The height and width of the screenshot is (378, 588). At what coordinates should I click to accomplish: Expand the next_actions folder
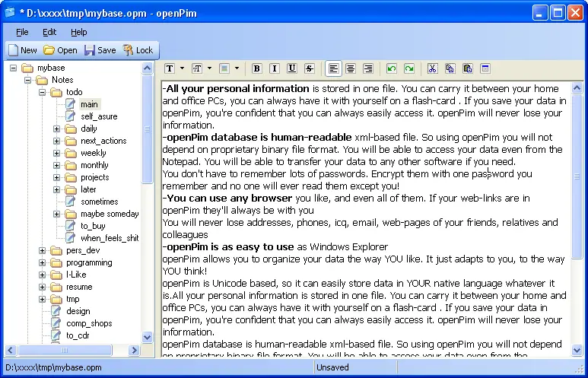click(x=56, y=141)
